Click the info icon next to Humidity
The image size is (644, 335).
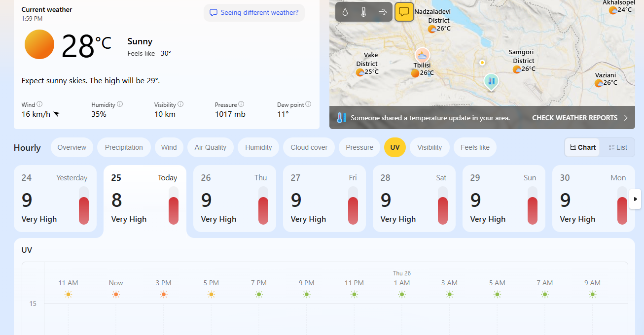point(120,104)
